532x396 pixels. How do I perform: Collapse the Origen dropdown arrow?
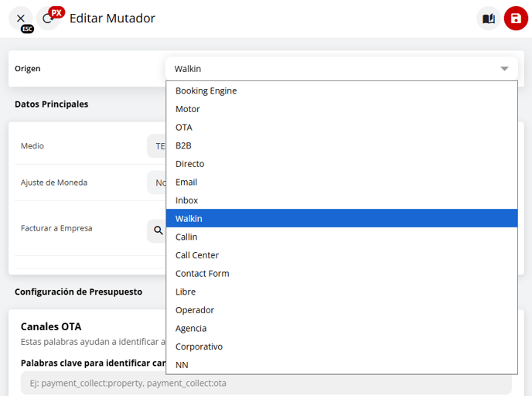[x=504, y=69]
